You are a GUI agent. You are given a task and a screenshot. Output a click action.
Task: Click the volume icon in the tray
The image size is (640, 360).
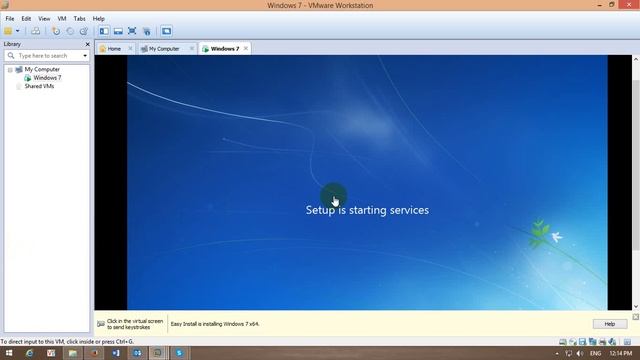click(x=580, y=353)
